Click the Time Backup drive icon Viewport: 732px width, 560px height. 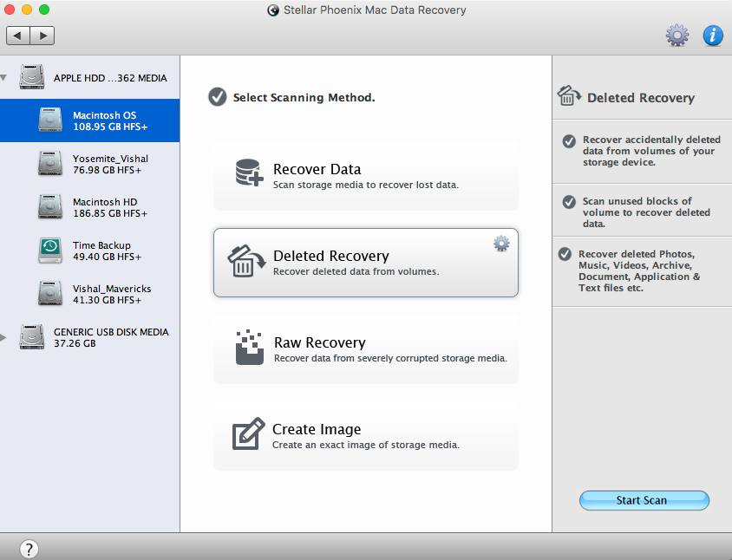[x=50, y=251]
